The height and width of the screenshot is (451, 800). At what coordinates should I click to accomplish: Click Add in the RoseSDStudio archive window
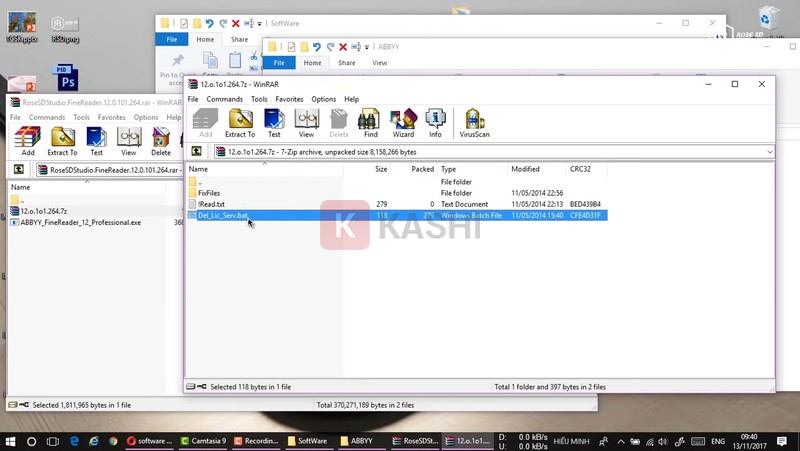[x=27, y=142]
